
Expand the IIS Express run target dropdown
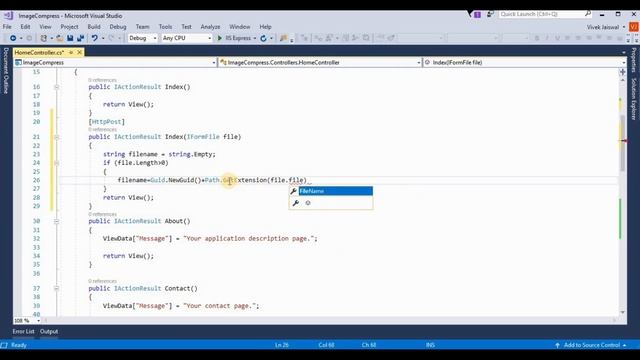click(x=255, y=38)
